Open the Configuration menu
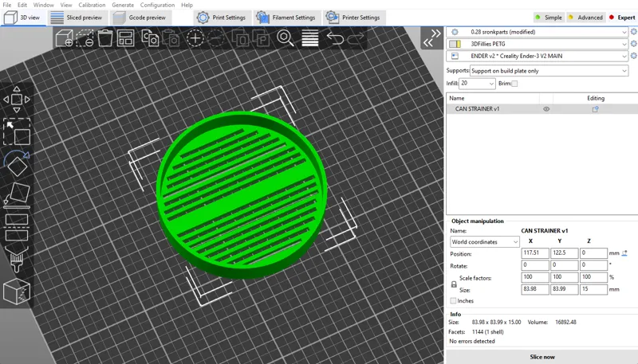The image size is (638, 364). point(157,5)
